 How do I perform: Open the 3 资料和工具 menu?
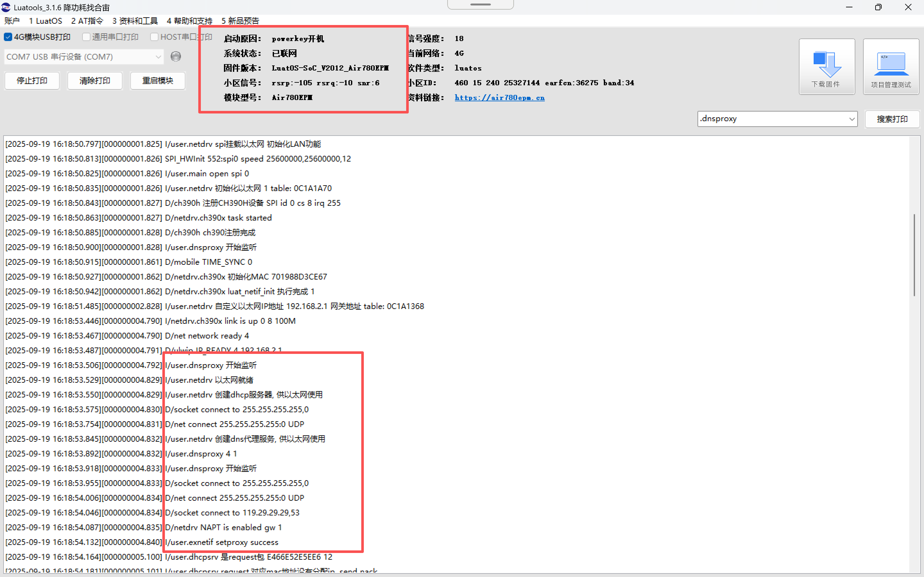tap(135, 21)
